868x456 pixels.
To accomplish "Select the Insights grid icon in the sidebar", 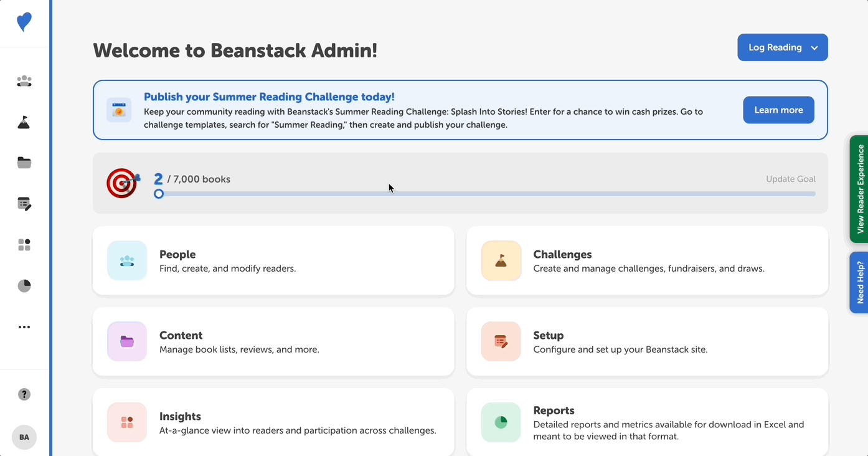I will (24, 244).
